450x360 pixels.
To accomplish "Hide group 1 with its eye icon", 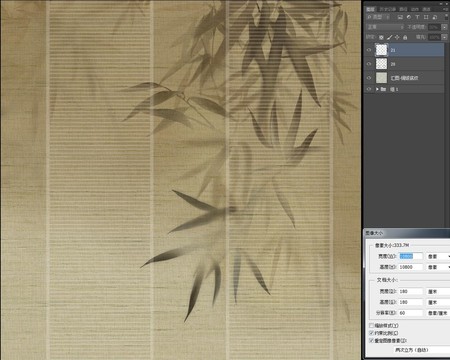I will pyautogui.click(x=369, y=89).
